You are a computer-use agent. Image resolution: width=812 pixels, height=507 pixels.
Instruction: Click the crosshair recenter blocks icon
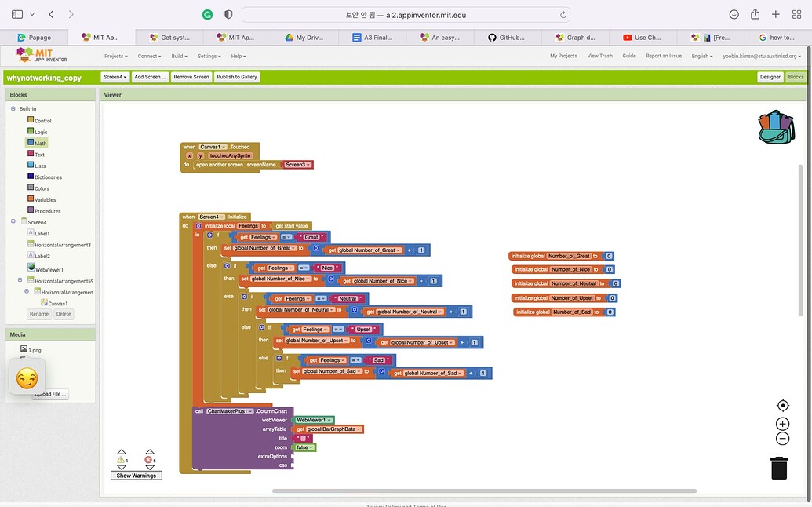(782, 405)
